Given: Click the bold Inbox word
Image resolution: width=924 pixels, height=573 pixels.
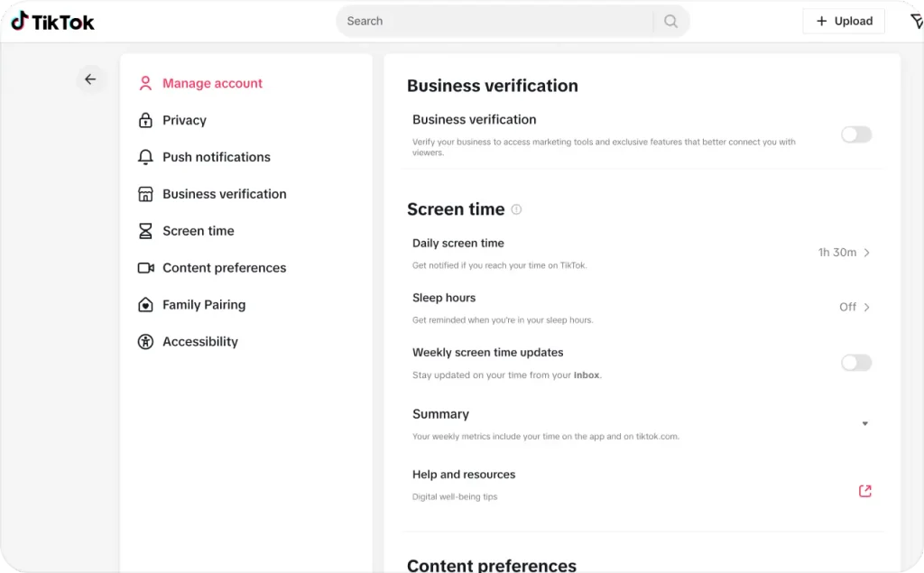Looking at the screenshot, I should 587,374.
